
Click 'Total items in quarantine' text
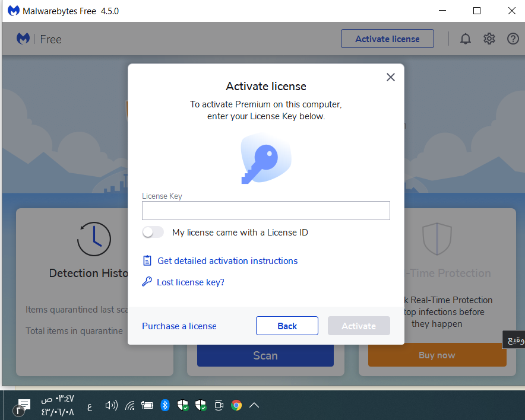74,330
